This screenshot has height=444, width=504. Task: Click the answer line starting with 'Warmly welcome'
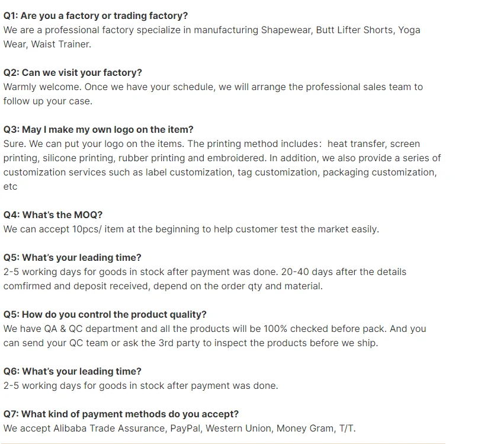point(213,87)
